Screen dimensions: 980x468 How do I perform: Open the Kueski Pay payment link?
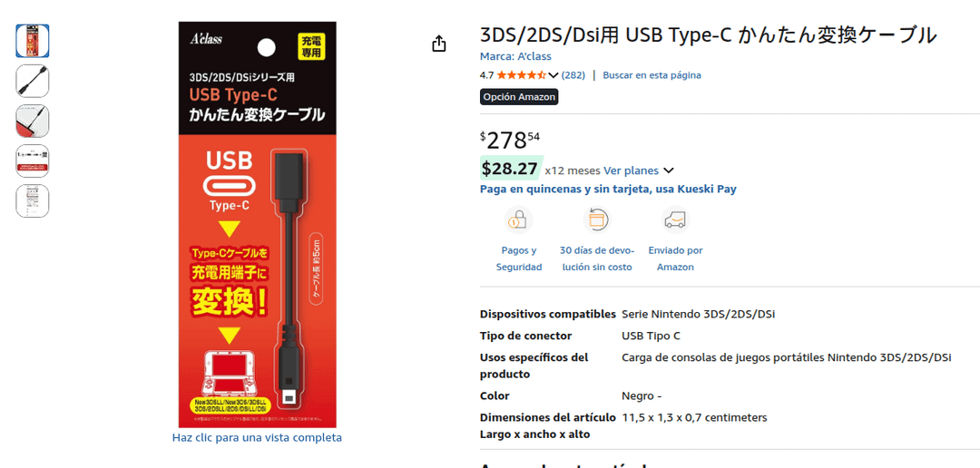click(x=608, y=189)
